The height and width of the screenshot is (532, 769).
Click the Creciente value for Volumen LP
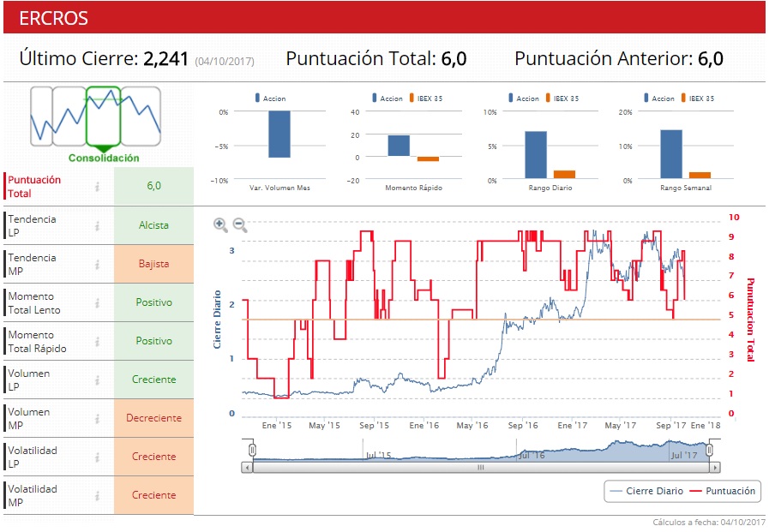click(x=153, y=380)
